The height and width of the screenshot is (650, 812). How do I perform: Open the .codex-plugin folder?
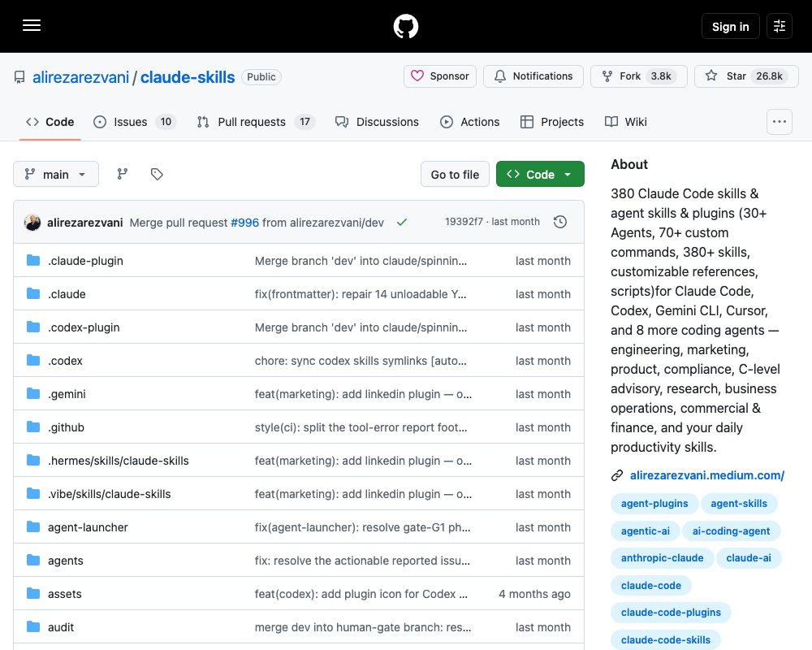coord(84,327)
